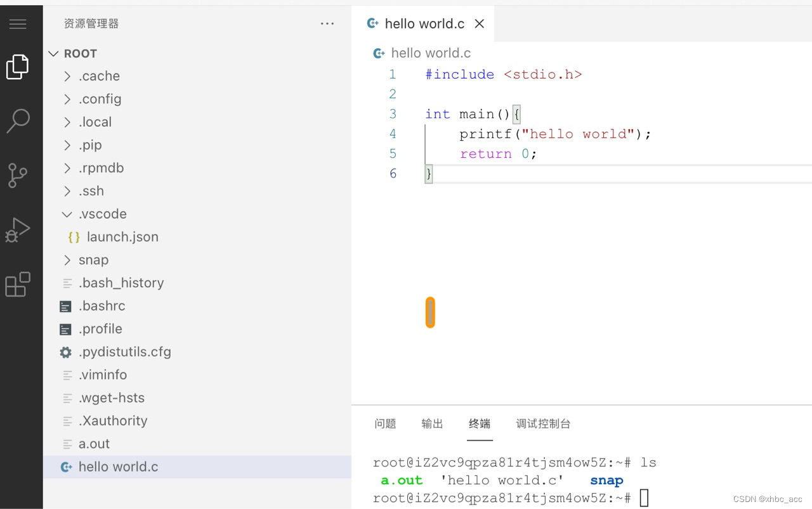Screen dimensions: 812x509
Task: Expand the .local folder
Action: tap(67, 122)
